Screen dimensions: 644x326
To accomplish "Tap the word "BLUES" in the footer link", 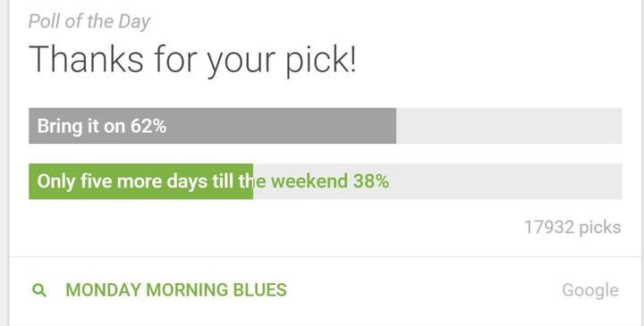I will coord(260,290).
